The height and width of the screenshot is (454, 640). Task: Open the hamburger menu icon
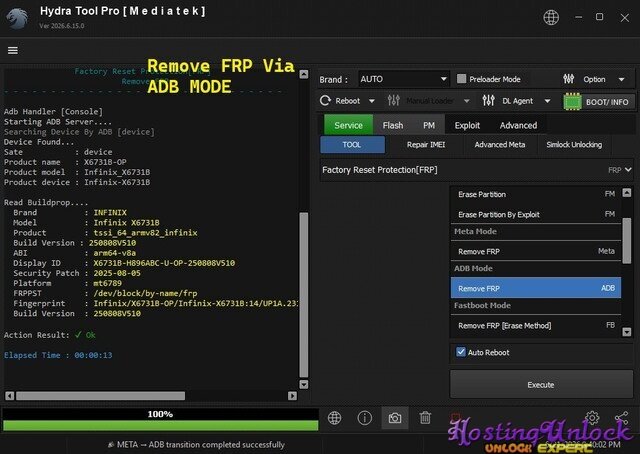pos(13,50)
